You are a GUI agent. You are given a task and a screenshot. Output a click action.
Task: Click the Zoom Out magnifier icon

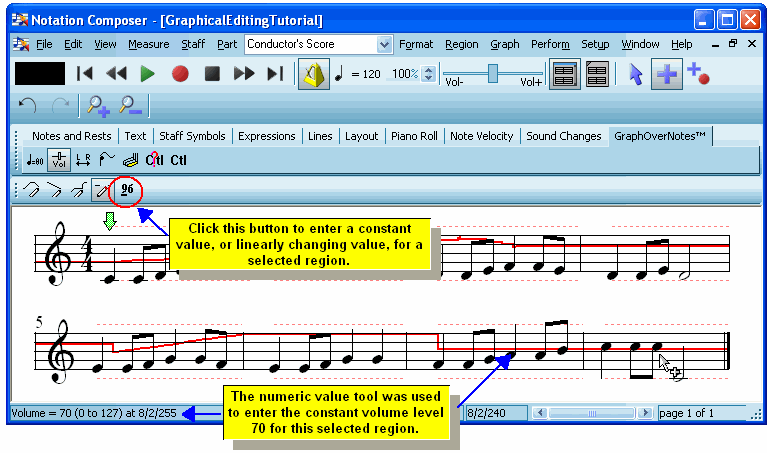point(130,105)
